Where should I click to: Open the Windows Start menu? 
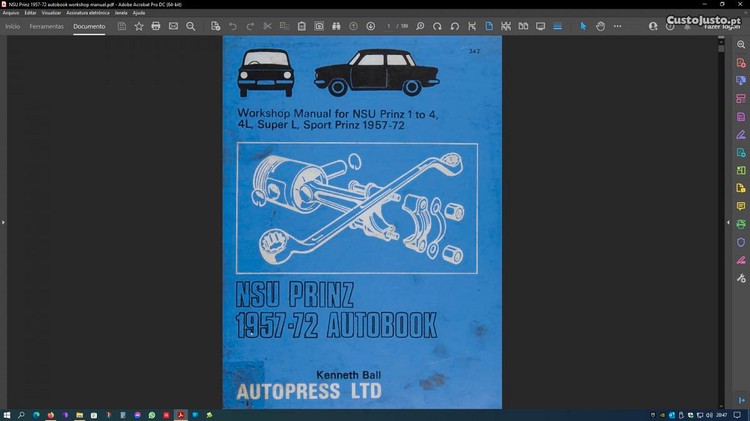pos(7,414)
